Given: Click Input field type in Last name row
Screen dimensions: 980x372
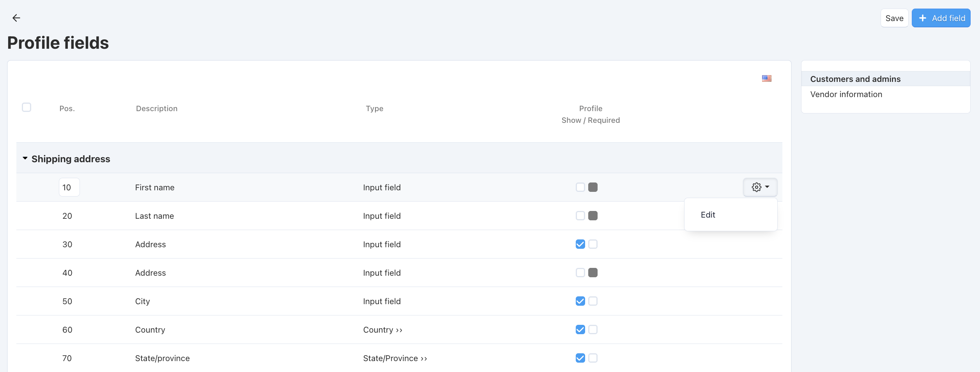Looking at the screenshot, I should pos(382,216).
